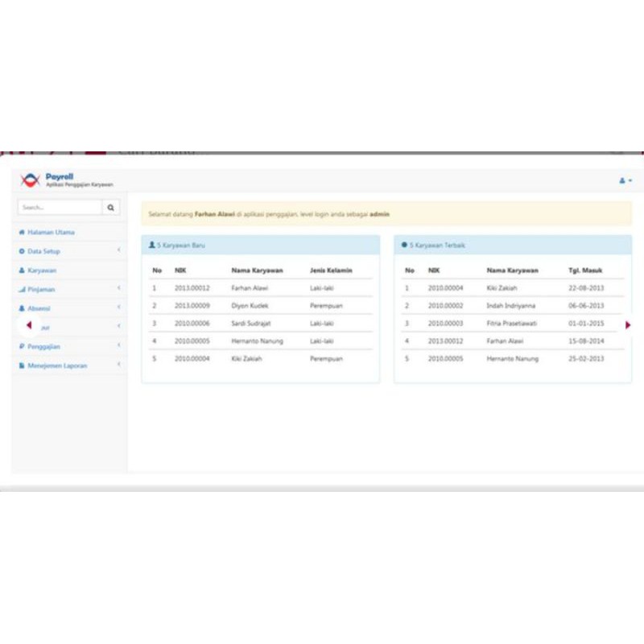This screenshot has width=644, height=644.
Task: Click the admin level text in welcome banner
Action: (378, 215)
